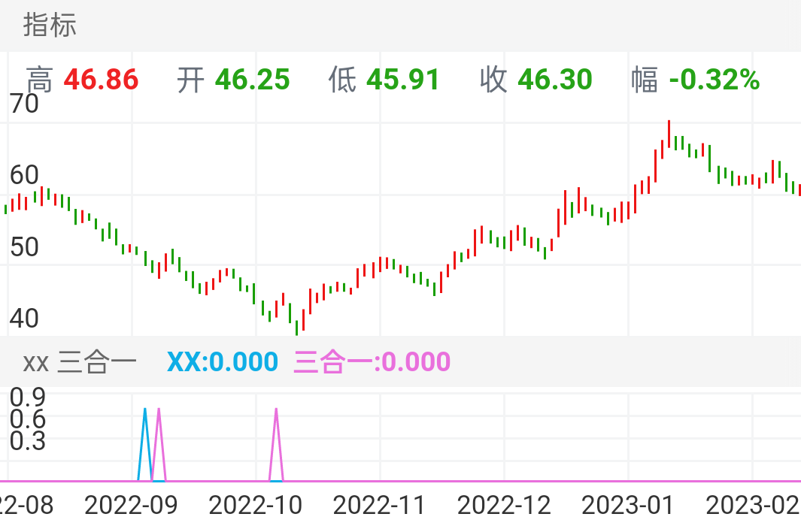This screenshot has width=801, height=532.
Task: Click the 50 price axis label
Action: coord(24,247)
